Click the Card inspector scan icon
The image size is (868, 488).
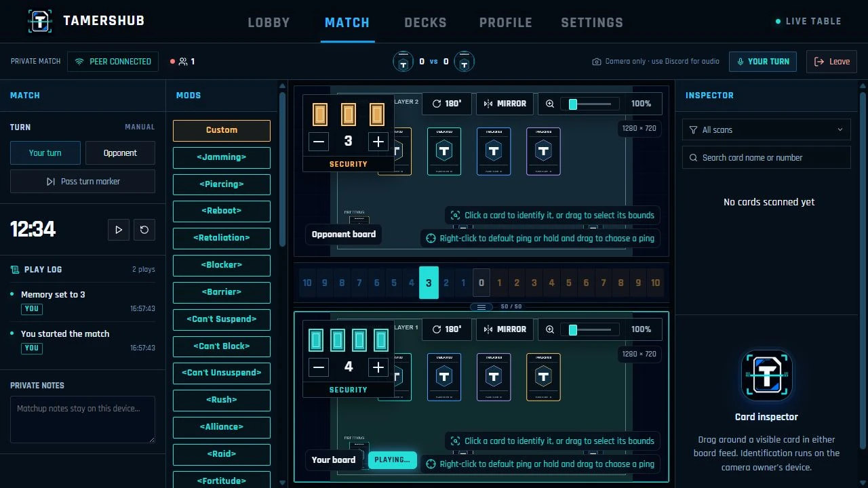[766, 375]
